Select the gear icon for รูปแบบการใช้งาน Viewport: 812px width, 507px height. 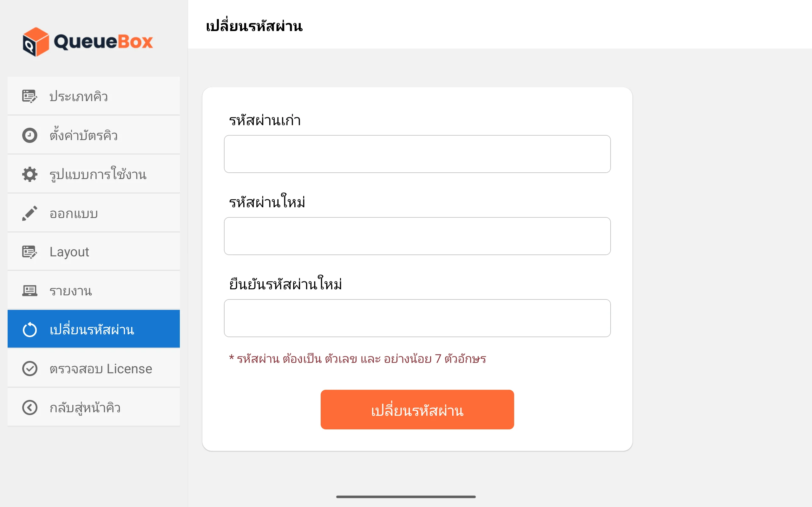pos(29,174)
